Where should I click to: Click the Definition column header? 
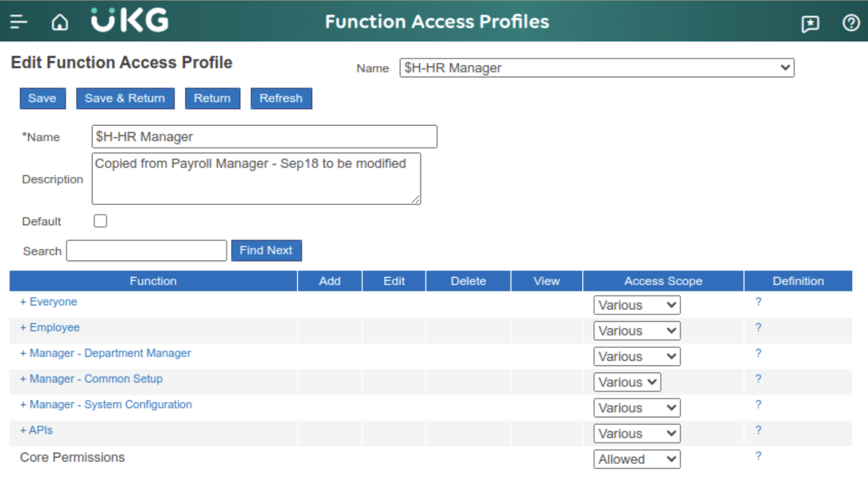pos(798,281)
